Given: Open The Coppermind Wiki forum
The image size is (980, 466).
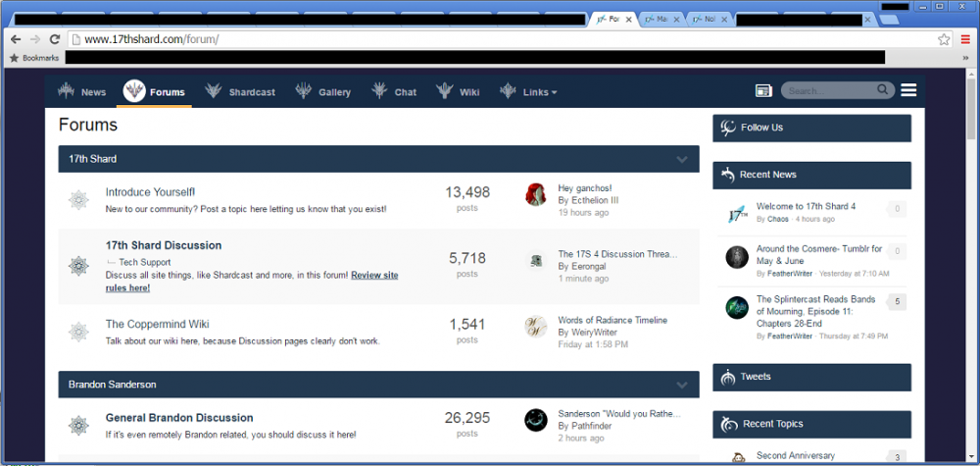Looking at the screenshot, I should tap(158, 324).
